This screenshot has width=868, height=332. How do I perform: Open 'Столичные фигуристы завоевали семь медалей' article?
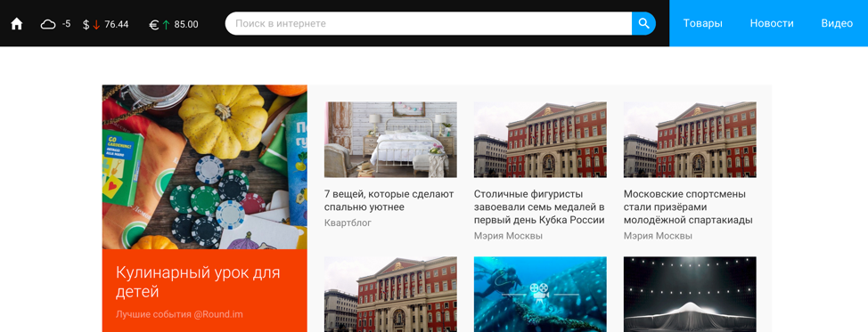pos(539,207)
